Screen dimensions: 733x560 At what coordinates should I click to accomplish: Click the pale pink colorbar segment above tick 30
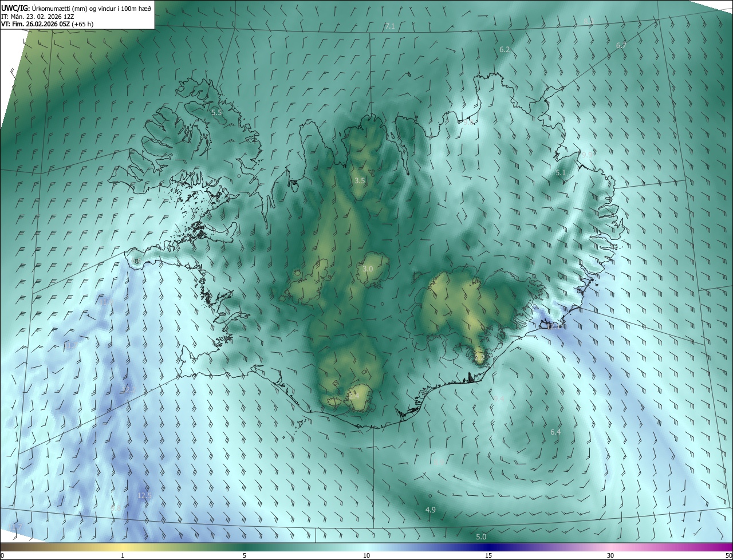click(610, 547)
